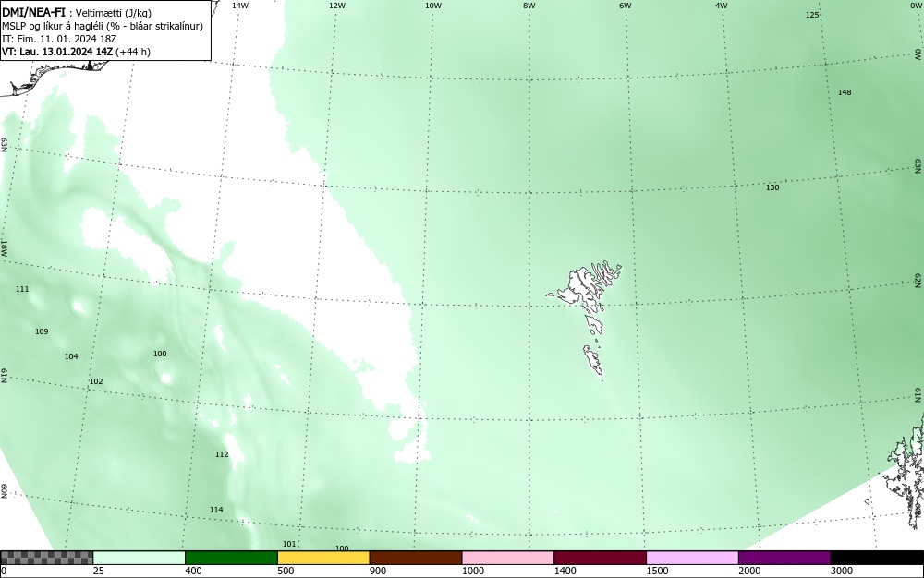Click the 14W longitude label
Screen dimensions: 924x578
click(240, 6)
